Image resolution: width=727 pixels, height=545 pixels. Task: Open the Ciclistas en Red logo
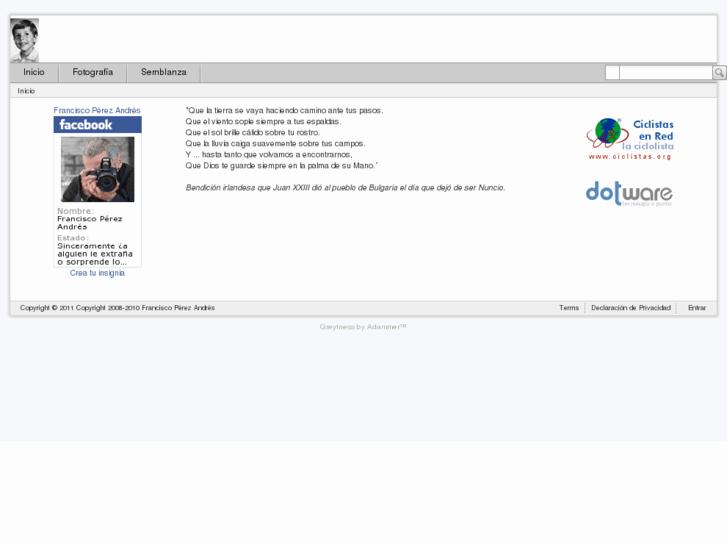click(630, 139)
